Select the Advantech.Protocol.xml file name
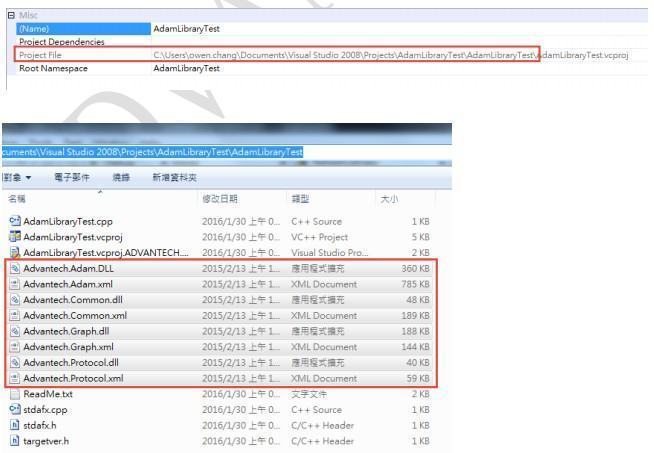 tap(73, 379)
